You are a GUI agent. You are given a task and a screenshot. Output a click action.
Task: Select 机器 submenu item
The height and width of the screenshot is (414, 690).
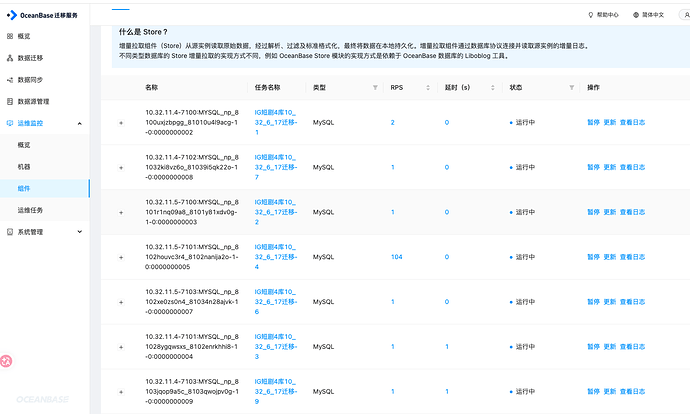(x=24, y=167)
